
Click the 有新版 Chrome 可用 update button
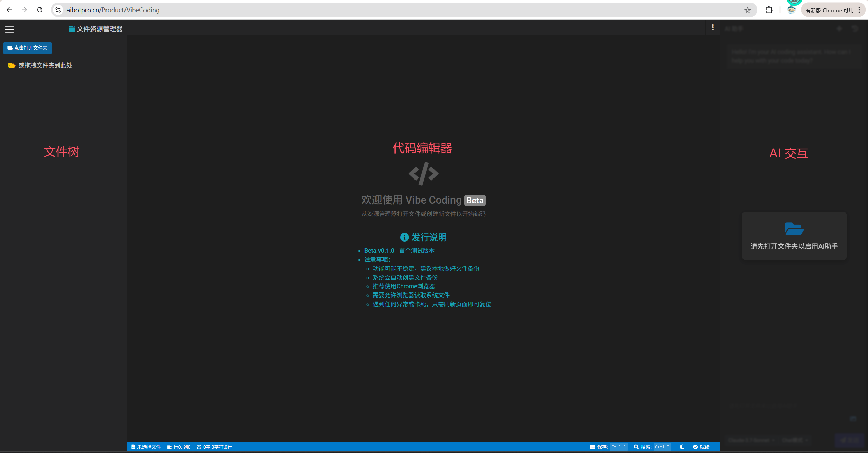click(x=833, y=10)
